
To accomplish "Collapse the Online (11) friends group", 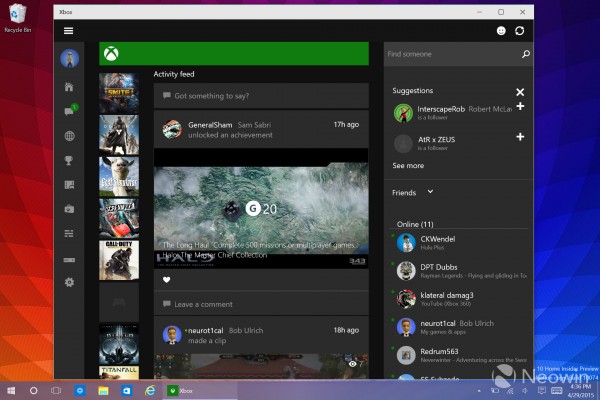I will (414, 224).
